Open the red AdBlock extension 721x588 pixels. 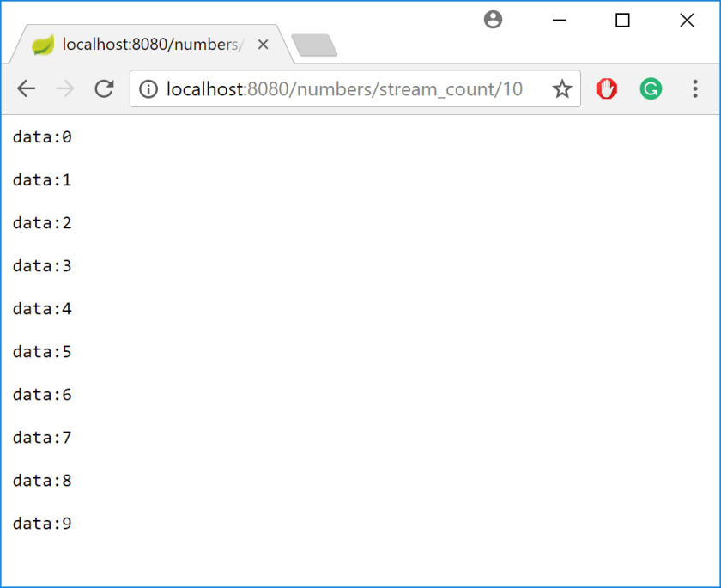607,88
